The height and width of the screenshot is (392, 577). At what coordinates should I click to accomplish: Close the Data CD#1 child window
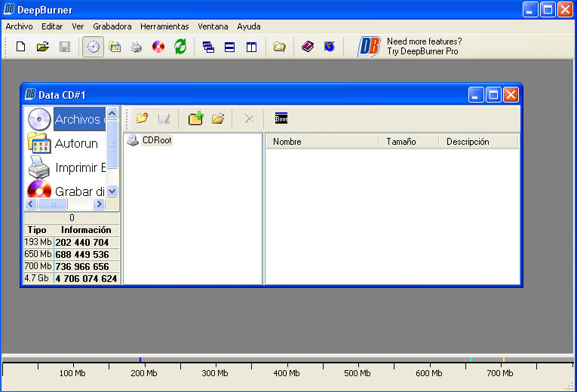(x=511, y=95)
